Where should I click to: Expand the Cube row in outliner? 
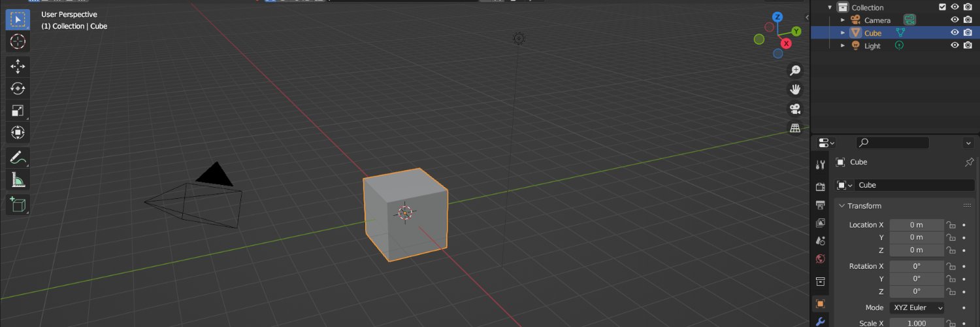point(843,33)
